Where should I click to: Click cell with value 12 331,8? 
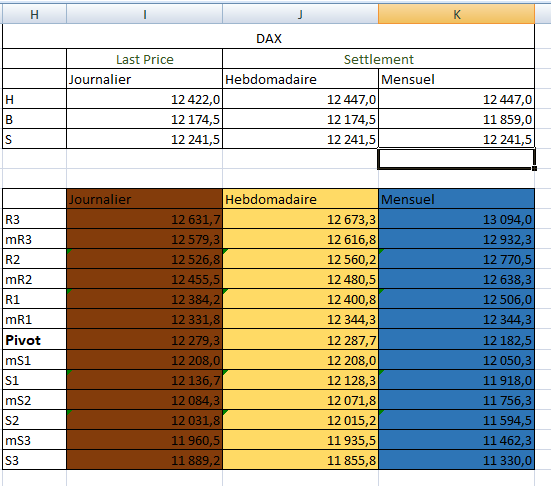(144, 319)
